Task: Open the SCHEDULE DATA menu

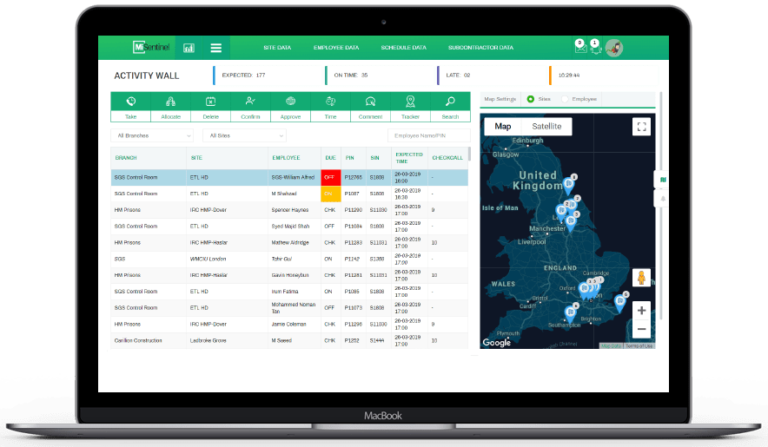Action: (x=404, y=47)
